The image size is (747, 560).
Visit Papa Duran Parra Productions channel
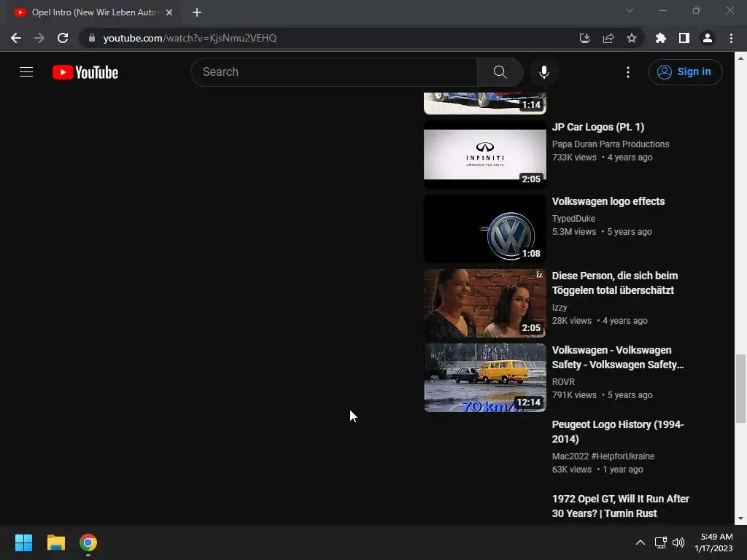pos(611,144)
